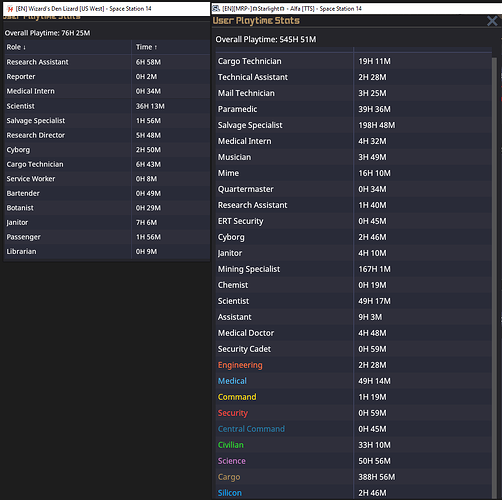Click the vertical scrollbar of right playtime list

(x=494, y=277)
